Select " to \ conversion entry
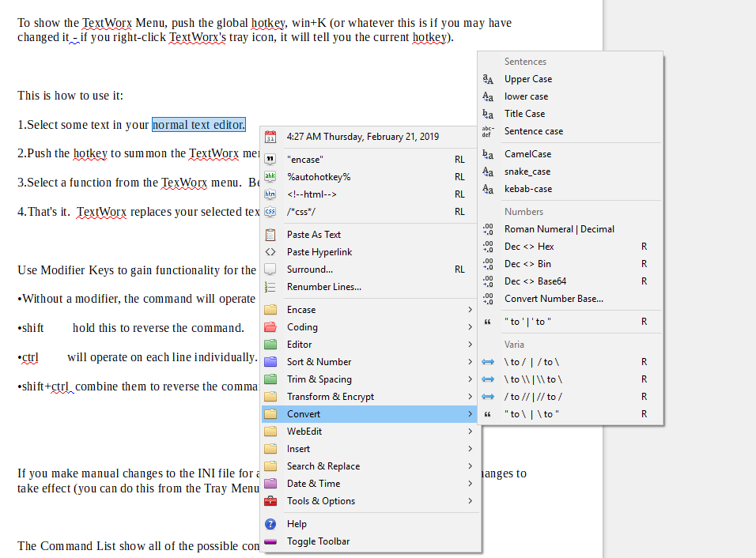The width and height of the screenshot is (756, 558). [570, 414]
